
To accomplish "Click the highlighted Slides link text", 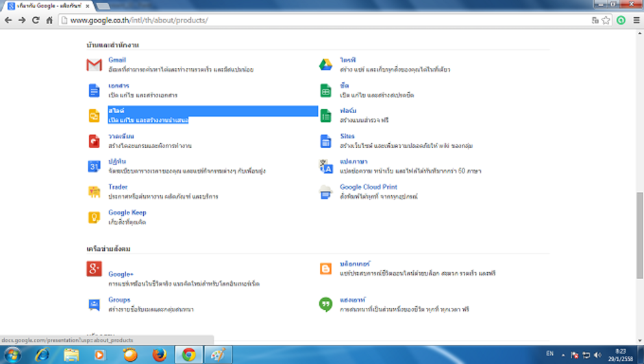I will (116, 110).
